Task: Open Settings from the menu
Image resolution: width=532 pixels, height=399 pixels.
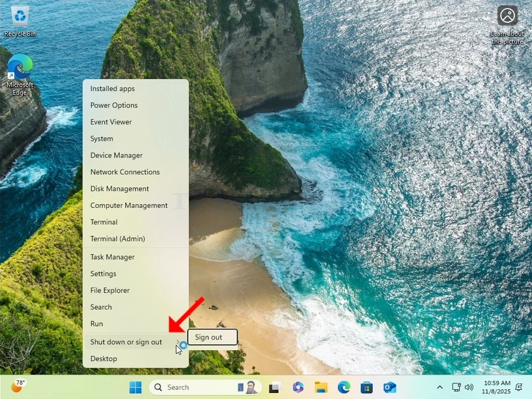Action: point(135,274)
